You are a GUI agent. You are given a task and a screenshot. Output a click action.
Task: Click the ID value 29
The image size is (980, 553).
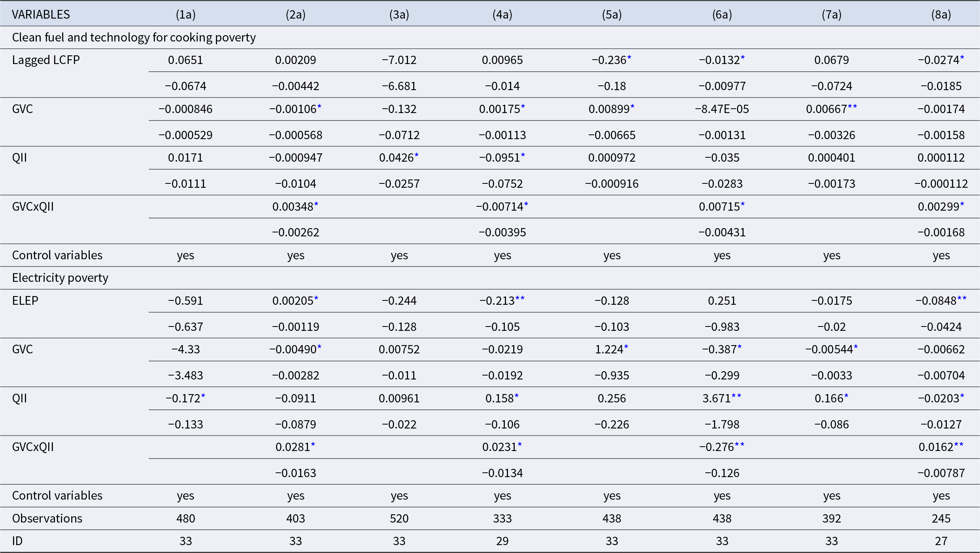pyautogui.click(x=502, y=540)
